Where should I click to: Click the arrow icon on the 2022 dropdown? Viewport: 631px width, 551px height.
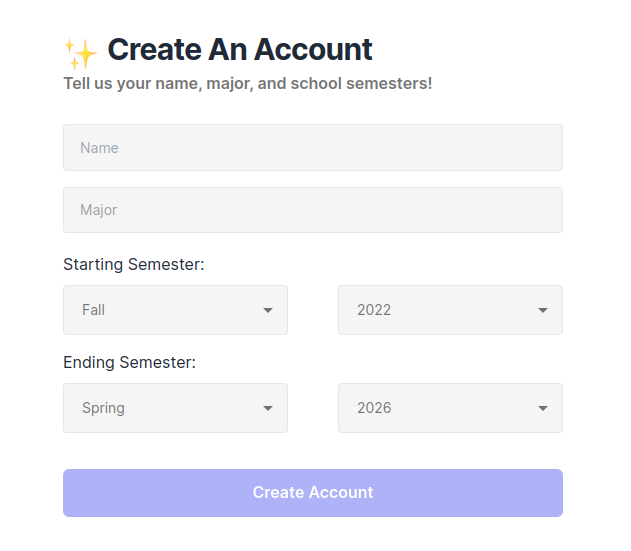(x=543, y=310)
